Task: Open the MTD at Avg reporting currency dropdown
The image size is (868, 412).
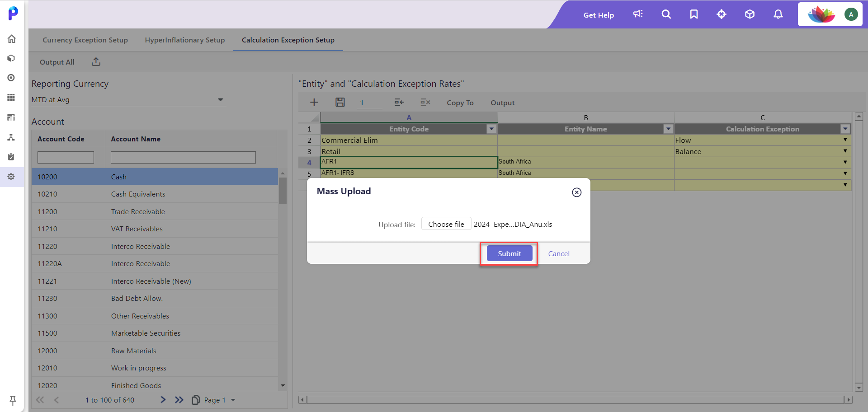Action: (128, 99)
